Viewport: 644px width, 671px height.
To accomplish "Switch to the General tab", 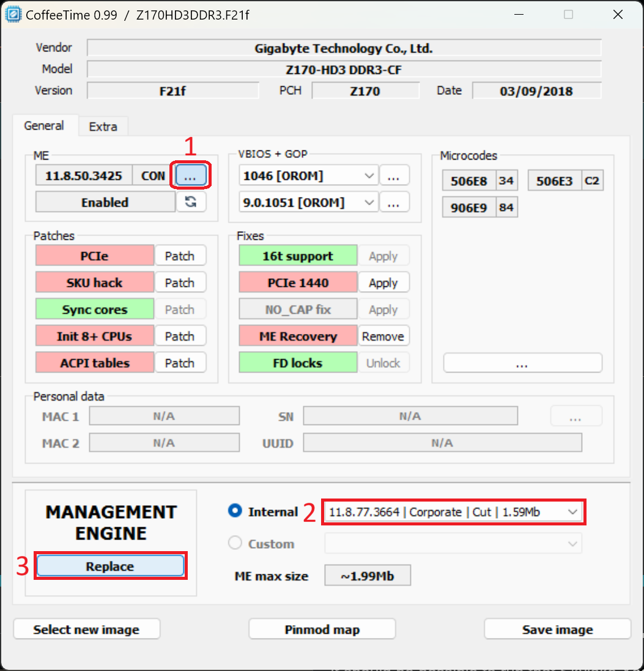I will [44, 126].
